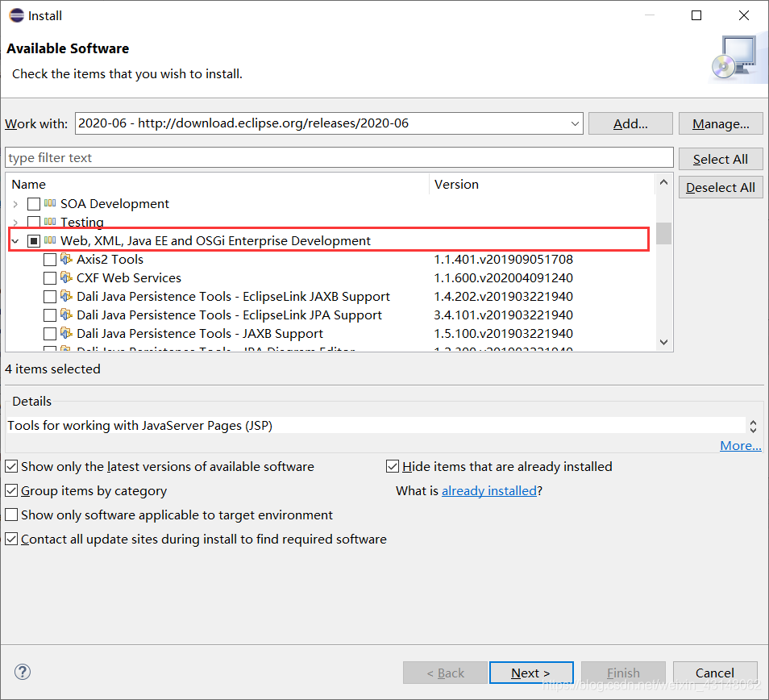
Task: Toggle Group items by category option
Action: (11, 490)
